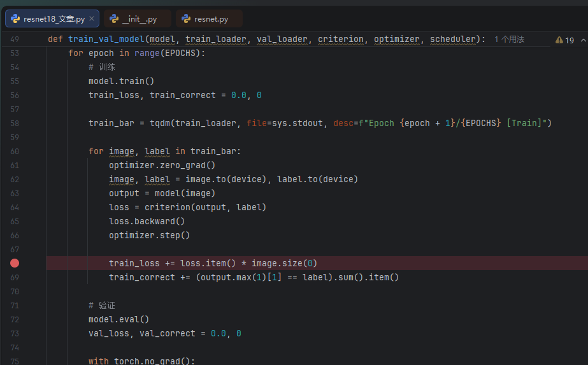Click line number 53 in the gutter

[x=15, y=54]
